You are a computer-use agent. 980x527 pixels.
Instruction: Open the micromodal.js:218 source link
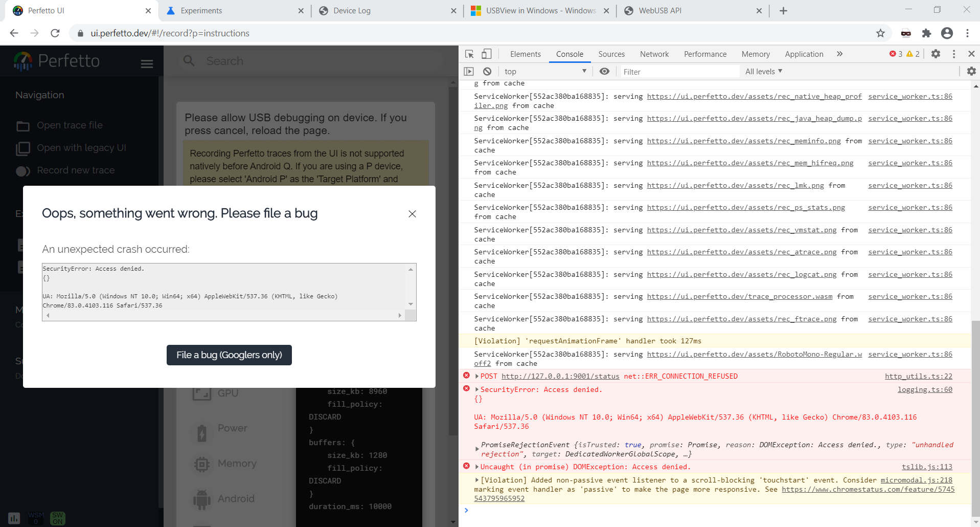(x=917, y=480)
